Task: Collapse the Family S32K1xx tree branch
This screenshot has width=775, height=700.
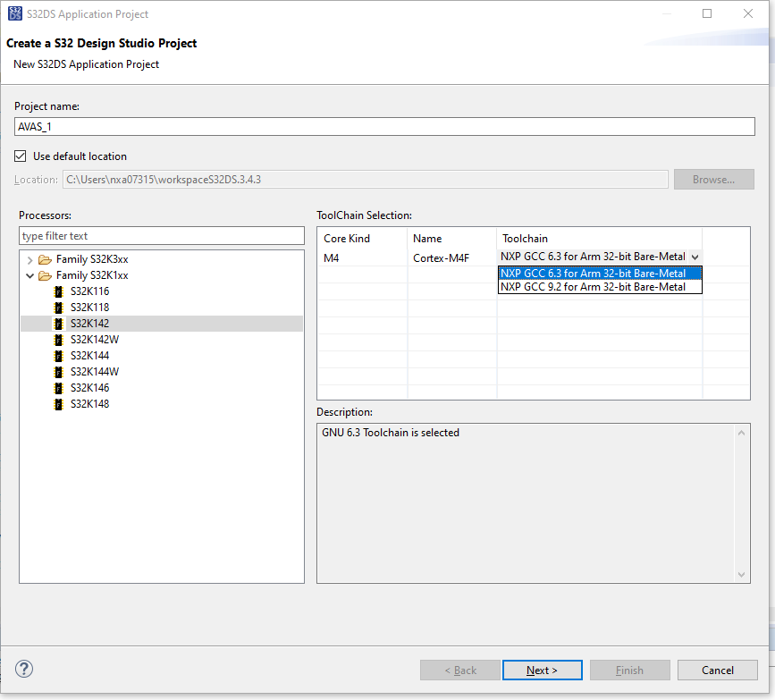Action: coord(29,274)
